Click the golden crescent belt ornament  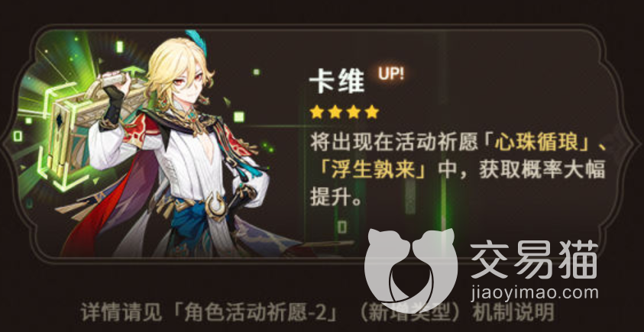215,204
